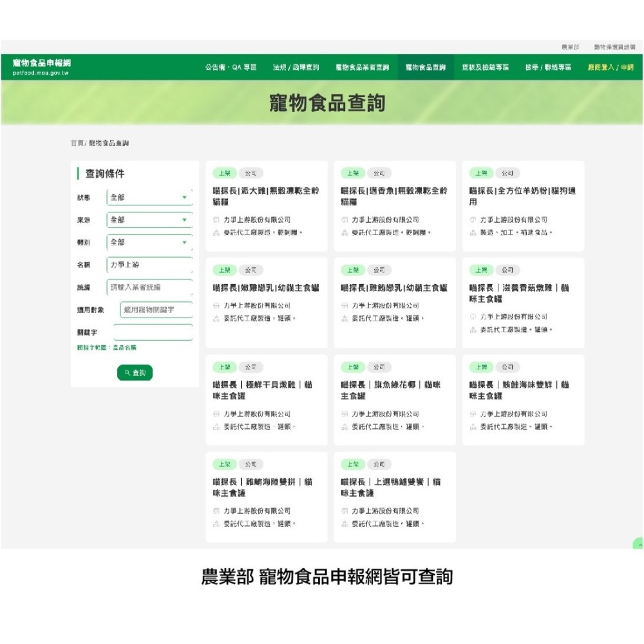Click the company icon beside 力爭上游股份有限公司 on first card
Viewport: 644px width, 644px height.
tap(216, 220)
